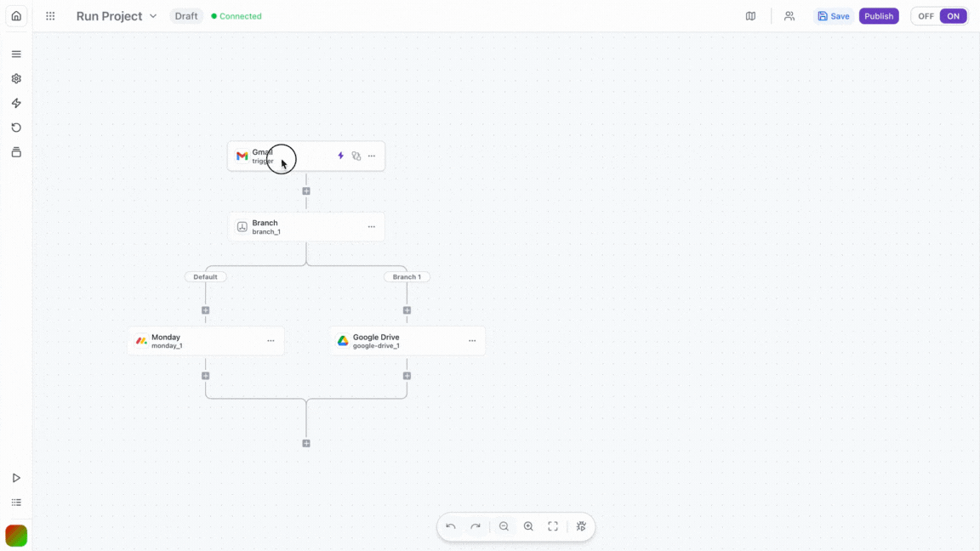
Task: Click the Gmail trigger lightning bolt icon
Action: [x=341, y=156]
